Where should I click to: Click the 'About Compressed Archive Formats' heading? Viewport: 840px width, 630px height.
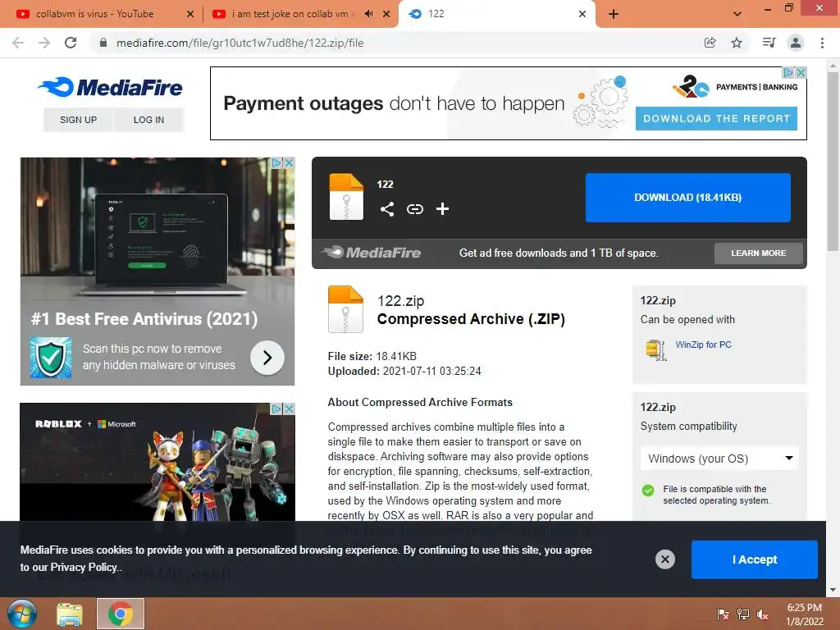(x=420, y=402)
